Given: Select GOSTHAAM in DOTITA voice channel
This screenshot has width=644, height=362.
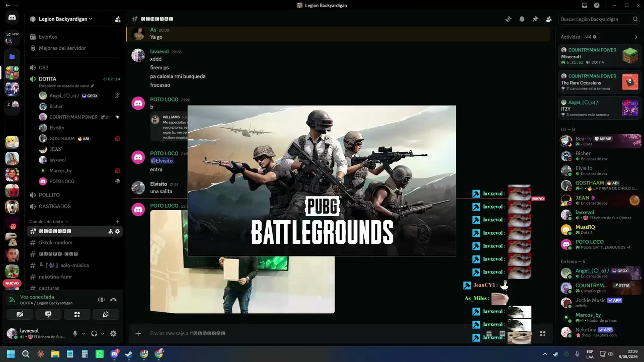Looking at the screenshot, I should tap(79, 138).
